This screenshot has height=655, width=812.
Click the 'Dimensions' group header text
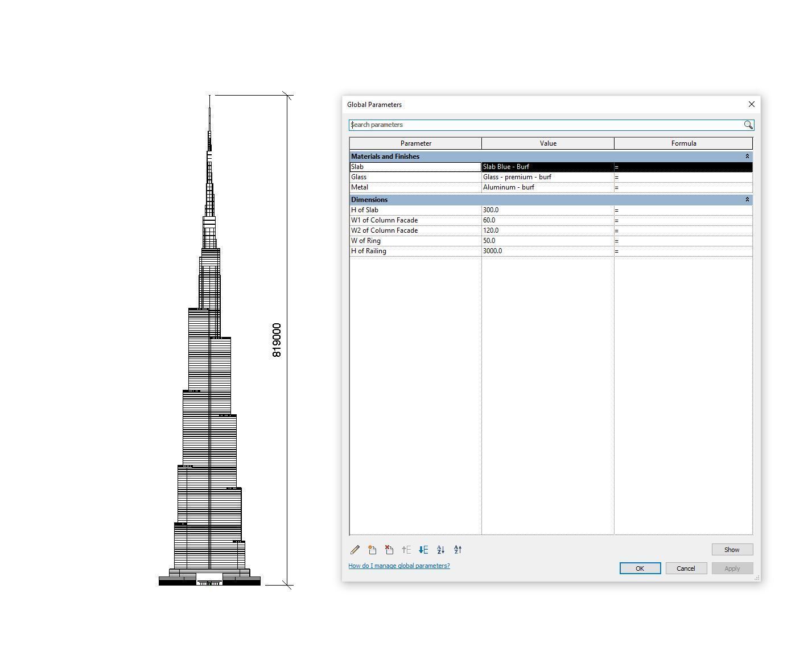(369, 200)
